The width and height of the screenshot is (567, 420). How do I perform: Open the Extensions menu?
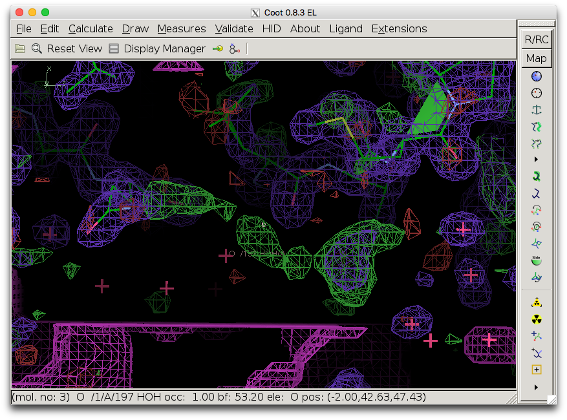pos(399,29)
